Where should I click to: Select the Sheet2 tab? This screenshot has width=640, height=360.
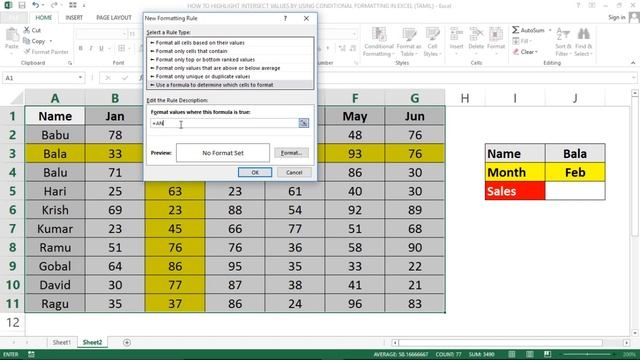click(x=93, y=342)
